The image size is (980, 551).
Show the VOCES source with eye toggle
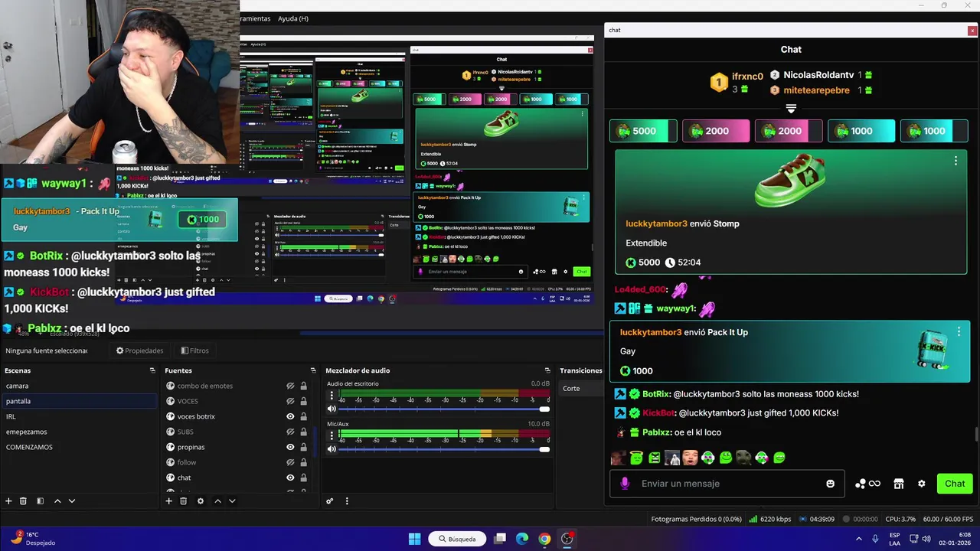pyautogui.click(x=290, y=401)
